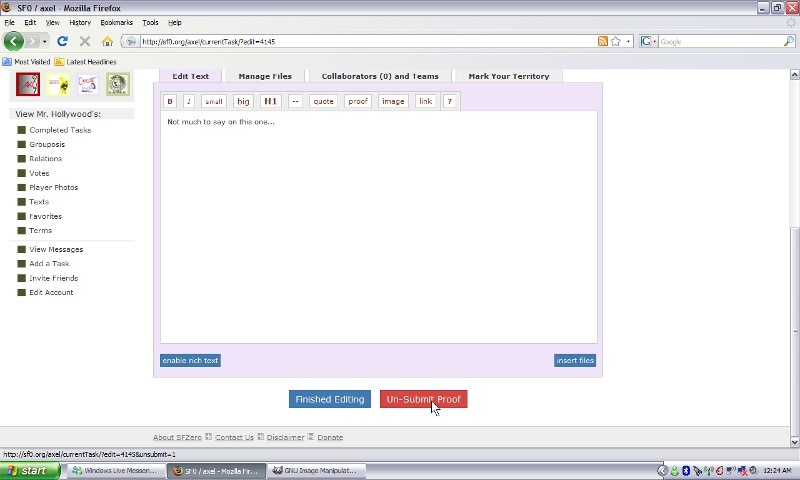Bookmark this page with the star icon
This screenshot has width=800, height=480.
click(x=616, y=41)
